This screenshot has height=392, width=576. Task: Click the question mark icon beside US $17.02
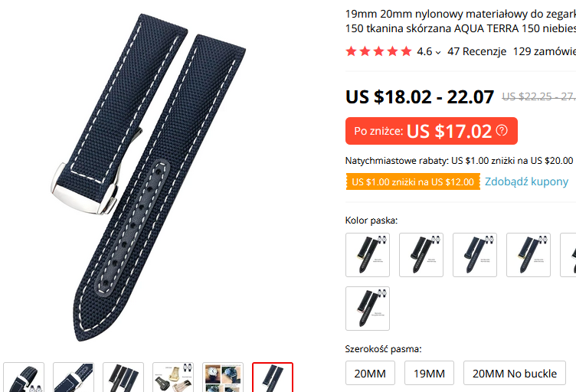pyautogui.click(x=502, y=130)
